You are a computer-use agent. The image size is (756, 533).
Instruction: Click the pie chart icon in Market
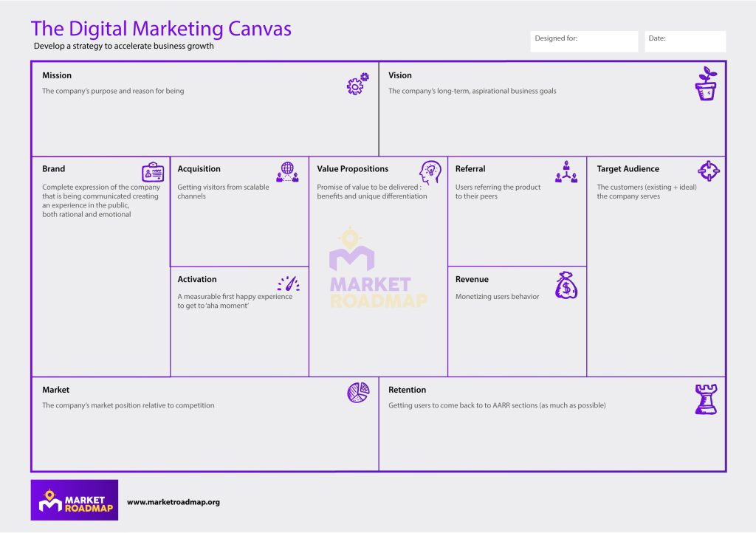point(358,392)
